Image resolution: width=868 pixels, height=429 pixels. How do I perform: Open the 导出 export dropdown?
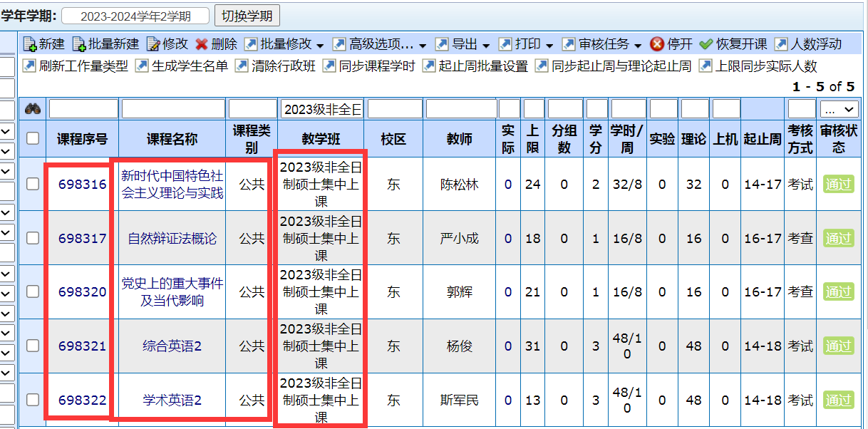pos(464,44)
